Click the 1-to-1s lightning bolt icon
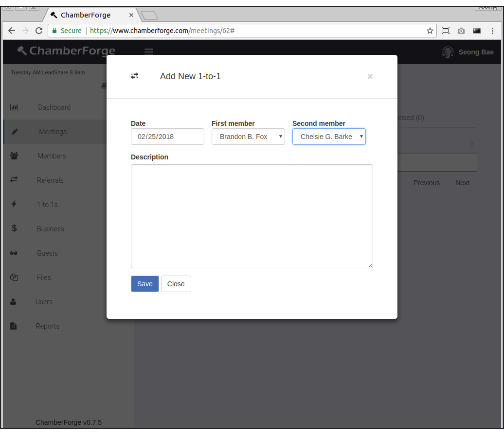Screen dimensions: 504x435 pyautogui.click(x=14, y=204)
